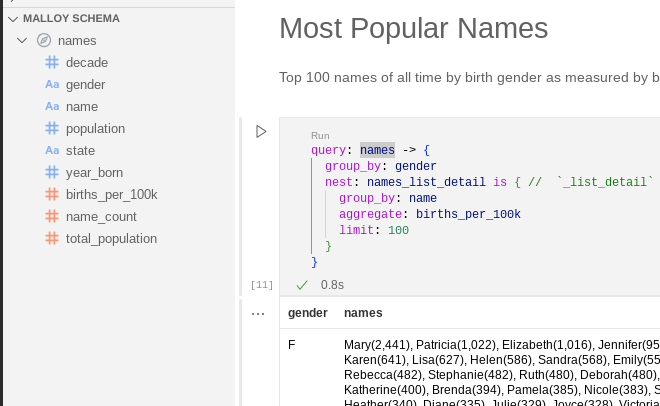Viewport: 660px width, 406px height.
Task: Click the Top 100 names description text
Action: pos(469,78)
